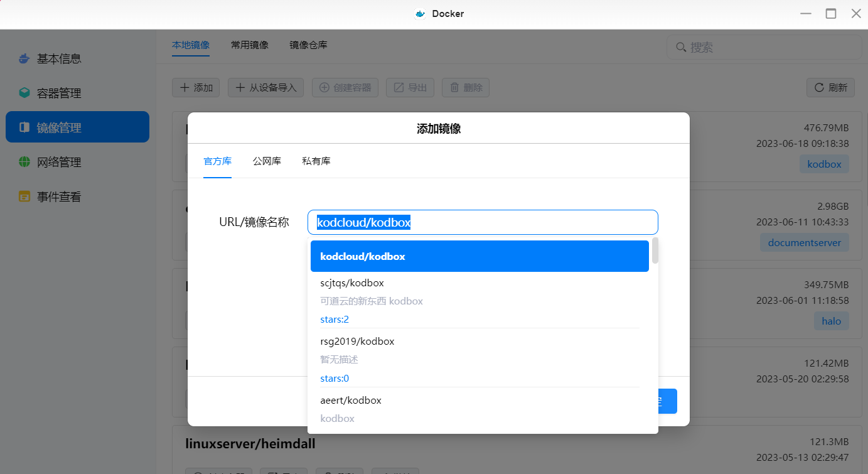Open 容器管理 in the sidebar
868x474 pixels.
pos(77,93)
